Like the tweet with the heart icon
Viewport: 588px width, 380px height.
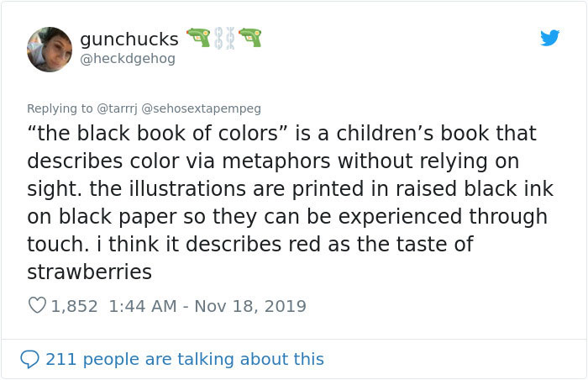tap(37, 306)
